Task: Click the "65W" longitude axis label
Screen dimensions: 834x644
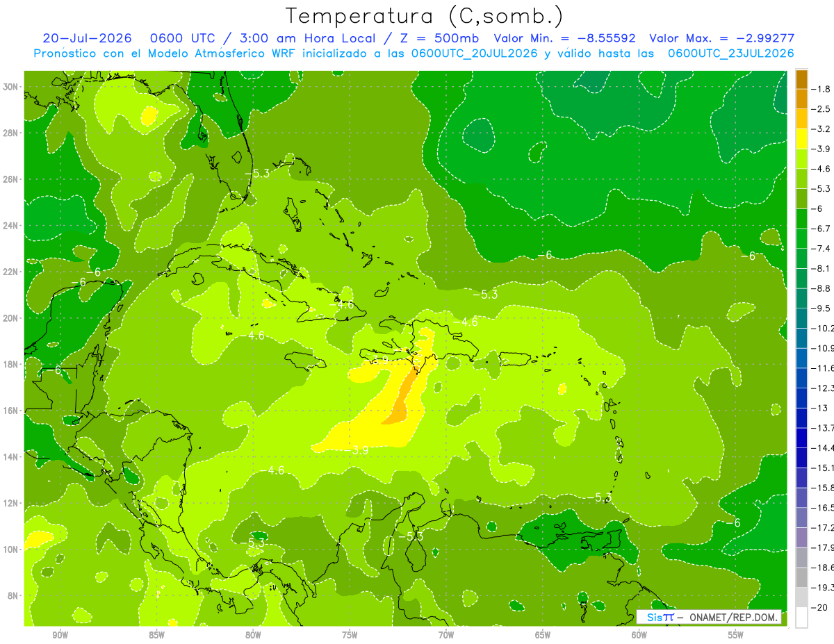Action: point(543,635)
